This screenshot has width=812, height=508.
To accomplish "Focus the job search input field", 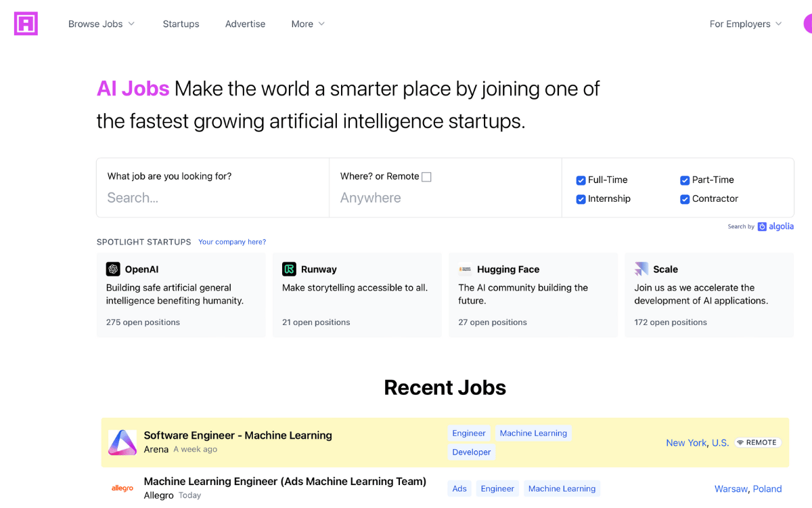I will pyautogui.click(x=212, y=198).
